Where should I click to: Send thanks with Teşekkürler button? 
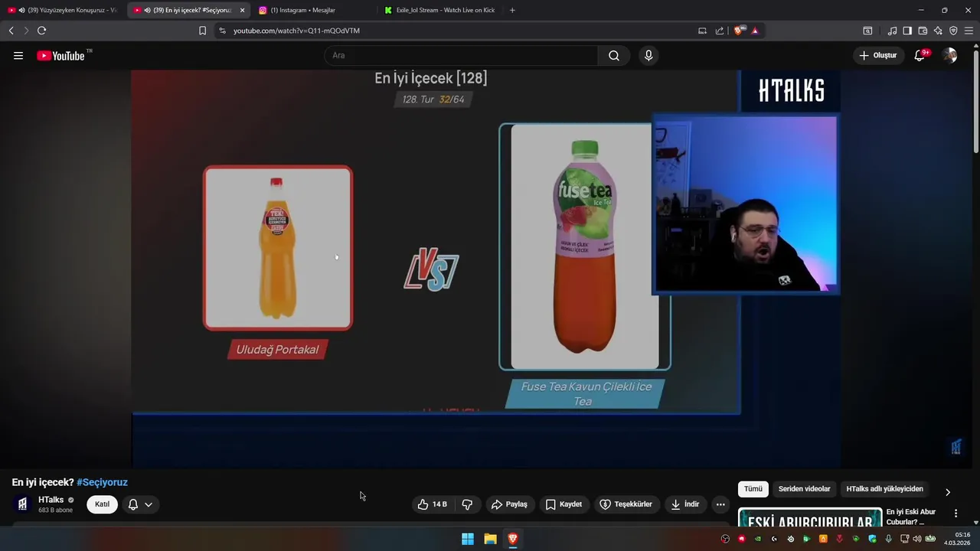click(626, 504)
